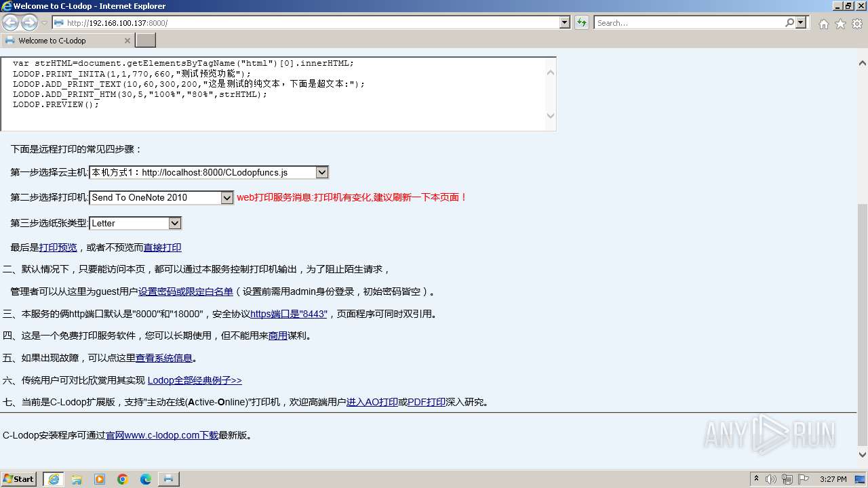Click the 进入AO打印 link
The image size is (868, 488).
pyautogui.click(x=372, y=402)
